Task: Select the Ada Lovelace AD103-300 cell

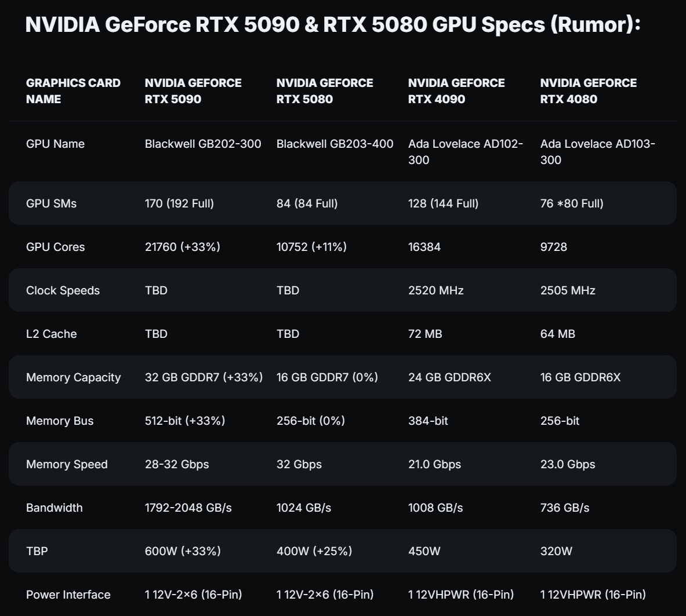Action: [597, 152]
